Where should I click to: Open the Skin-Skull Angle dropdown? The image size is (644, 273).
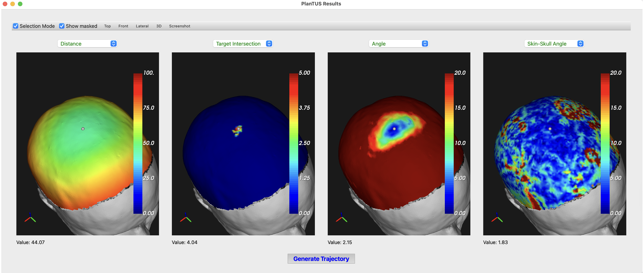(554, 44)
